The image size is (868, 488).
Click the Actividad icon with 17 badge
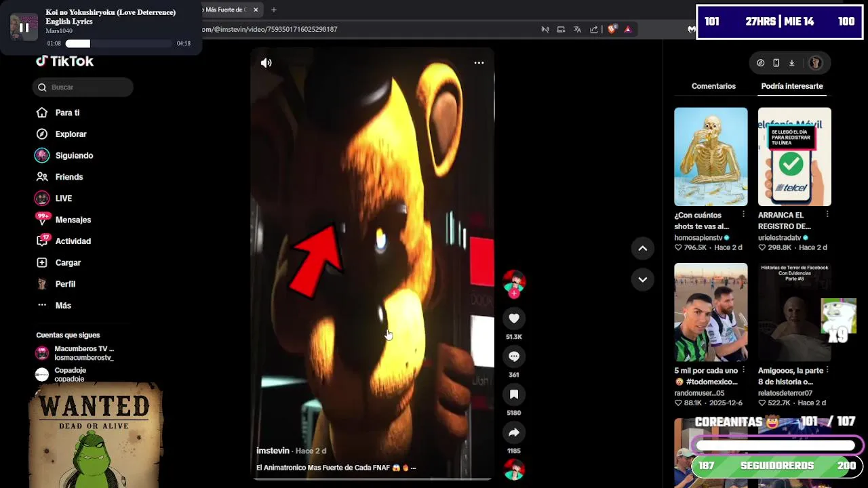tap(42, 241)
